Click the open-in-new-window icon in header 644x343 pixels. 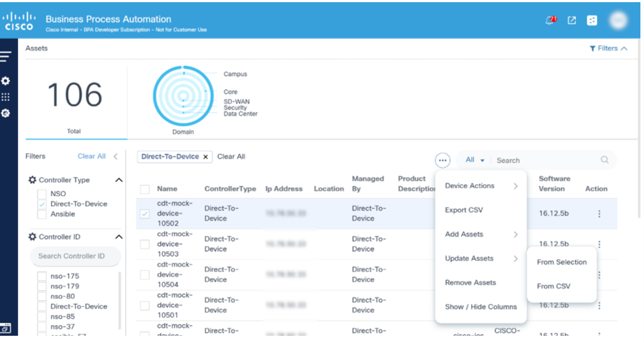(x=572, y=20)
